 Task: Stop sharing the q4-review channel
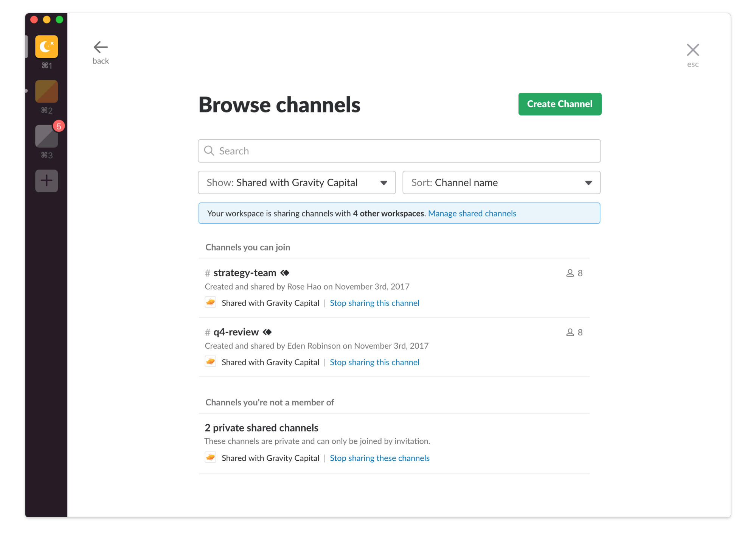click(374, 362)
